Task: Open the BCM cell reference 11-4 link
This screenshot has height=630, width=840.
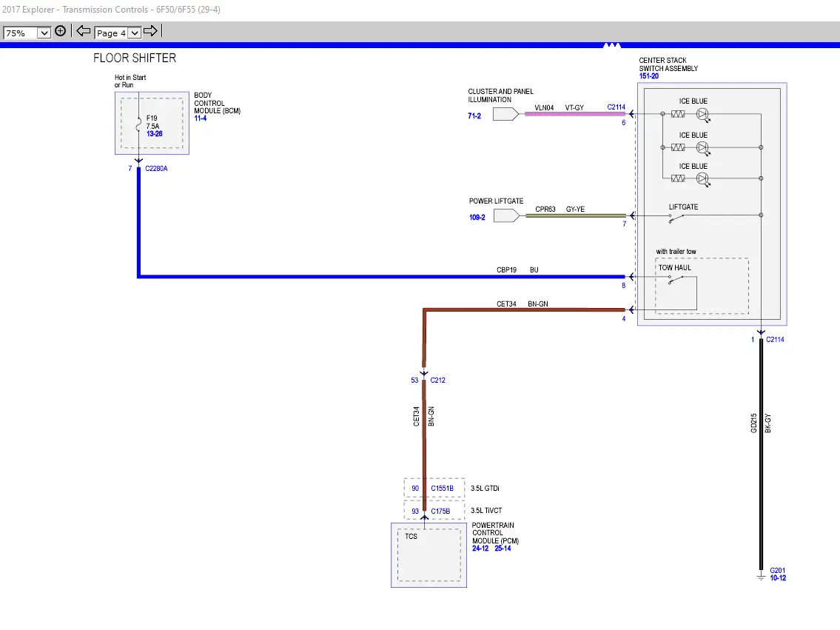Action: click(x=201, y=118)
